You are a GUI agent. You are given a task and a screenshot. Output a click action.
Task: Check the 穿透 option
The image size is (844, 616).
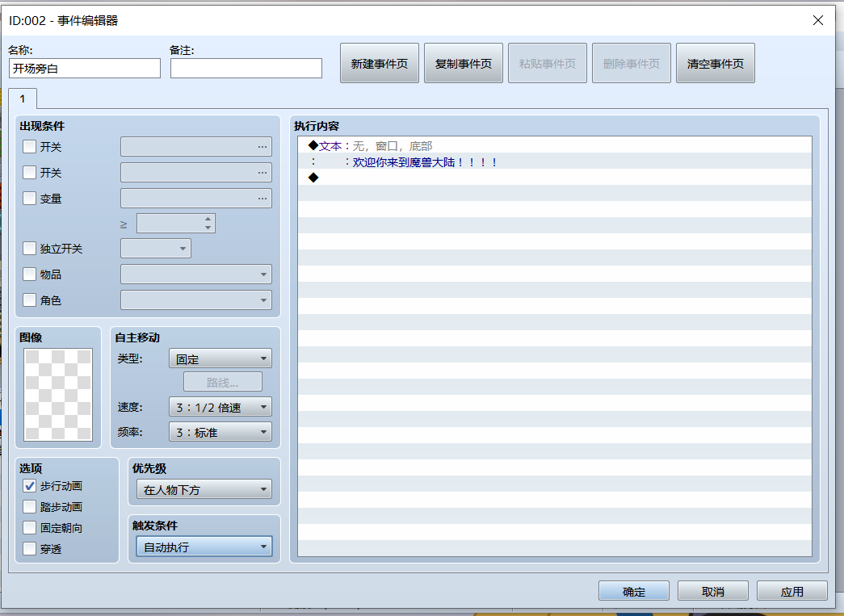click(30, 549)
